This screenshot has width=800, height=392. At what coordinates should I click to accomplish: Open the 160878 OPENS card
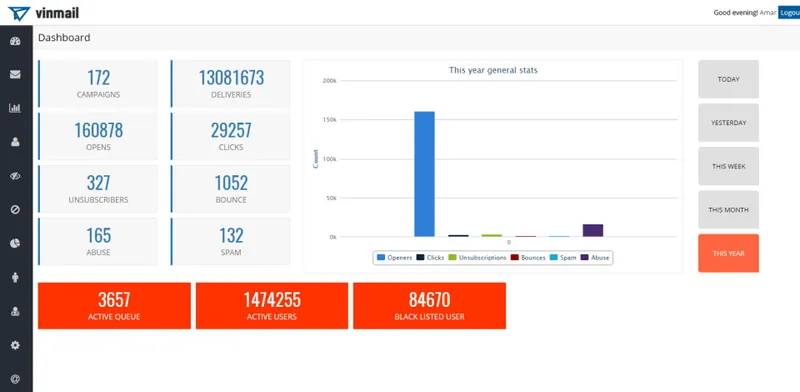(x=98, y=136)
